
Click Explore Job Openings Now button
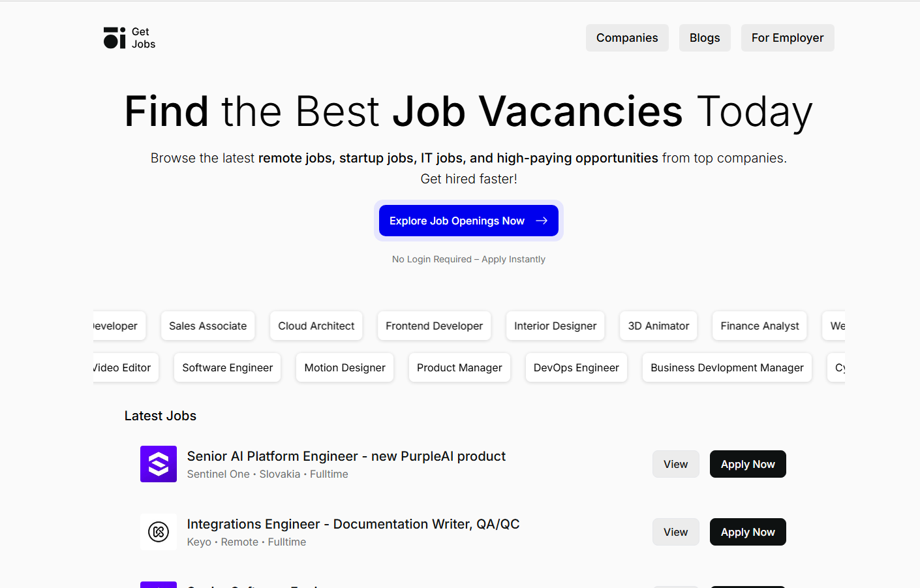[x=468, y=221]
